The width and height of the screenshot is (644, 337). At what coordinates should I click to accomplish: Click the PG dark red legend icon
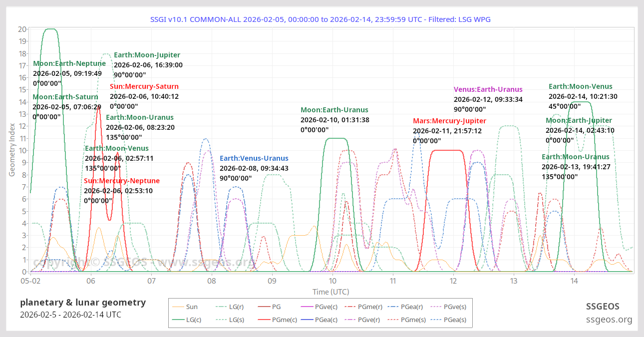click(x=263, y=307)
